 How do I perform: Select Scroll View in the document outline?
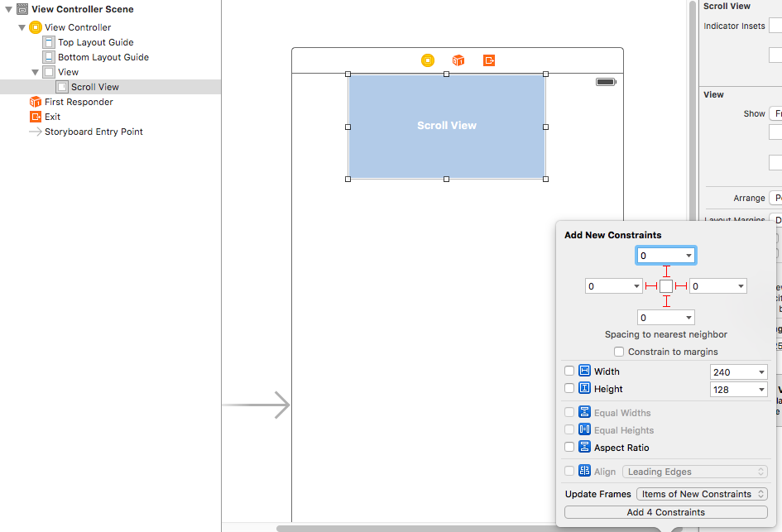click(95, 87)
